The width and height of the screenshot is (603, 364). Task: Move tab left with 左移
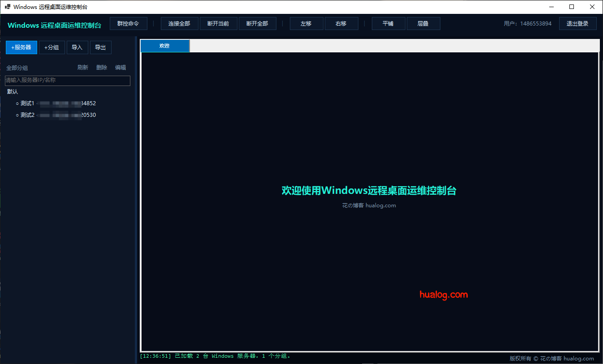coord(306,24)
